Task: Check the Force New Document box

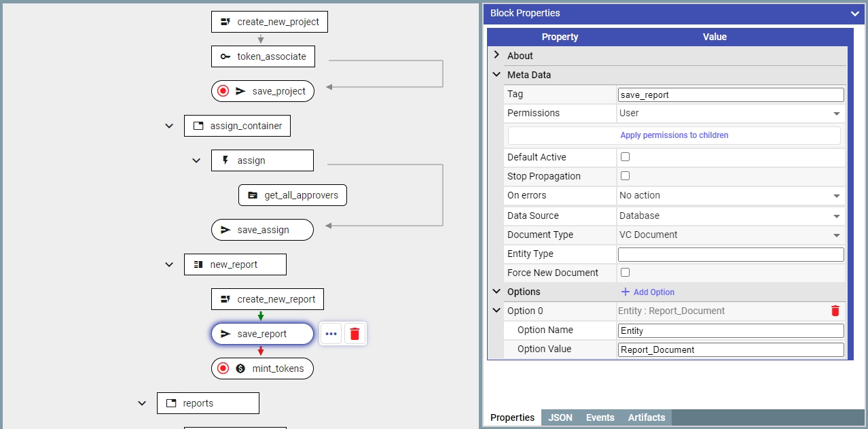Action: pyautogui.click(x=626, y=273)
